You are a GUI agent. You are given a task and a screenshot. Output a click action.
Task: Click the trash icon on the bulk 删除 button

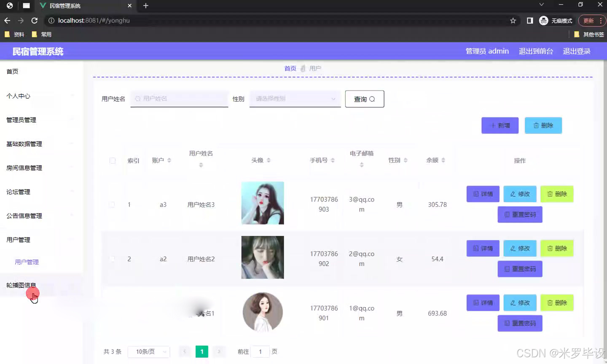pyautogui.click(x=537, y=125)
